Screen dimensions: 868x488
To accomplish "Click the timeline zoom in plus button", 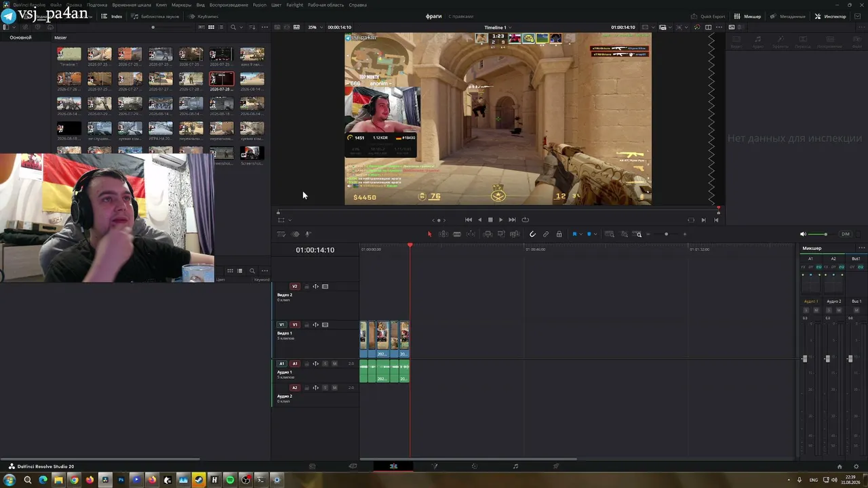I will pos(685,235).
